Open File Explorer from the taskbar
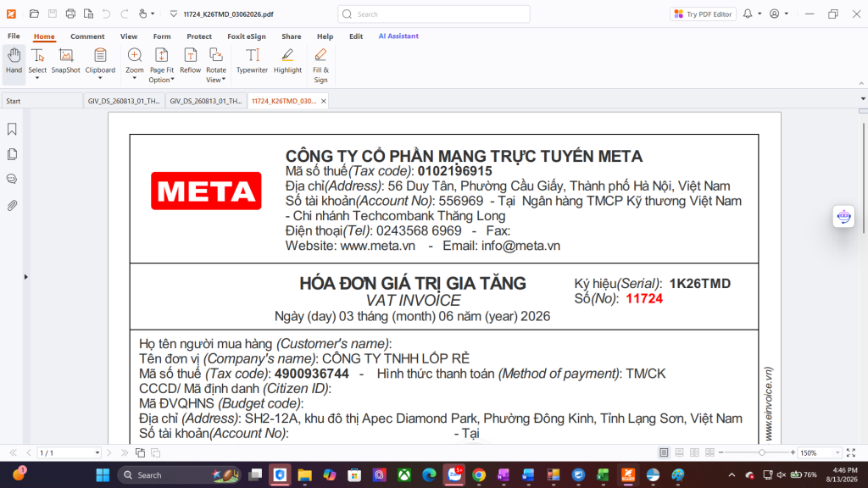The width and height of the screenshot is (868, 488). pos(304,474)
